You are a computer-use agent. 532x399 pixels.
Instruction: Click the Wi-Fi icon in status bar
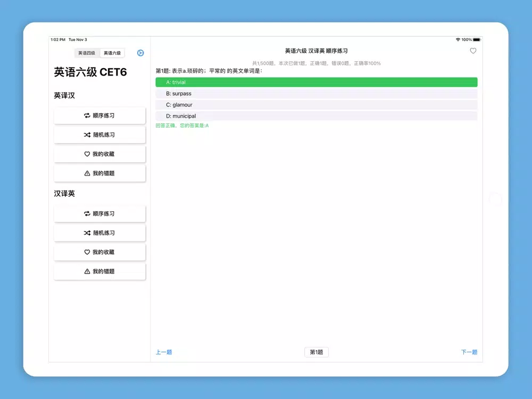(458, 40)
